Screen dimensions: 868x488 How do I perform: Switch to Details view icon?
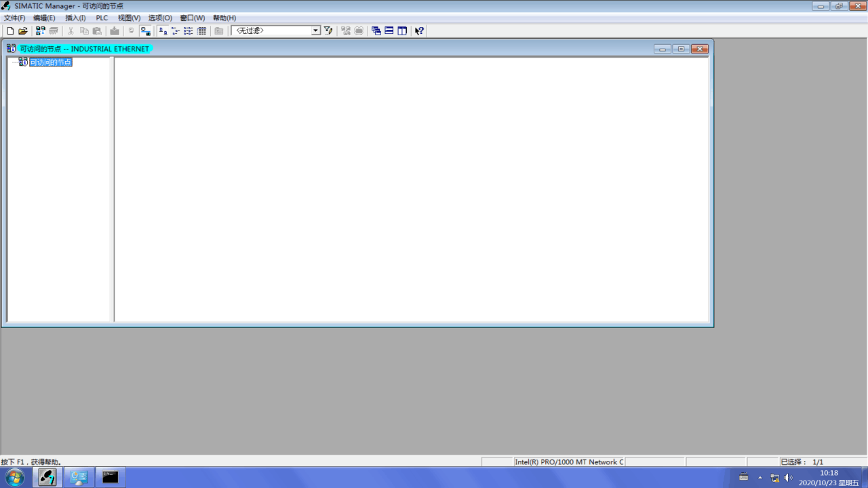tap(201, 30)
